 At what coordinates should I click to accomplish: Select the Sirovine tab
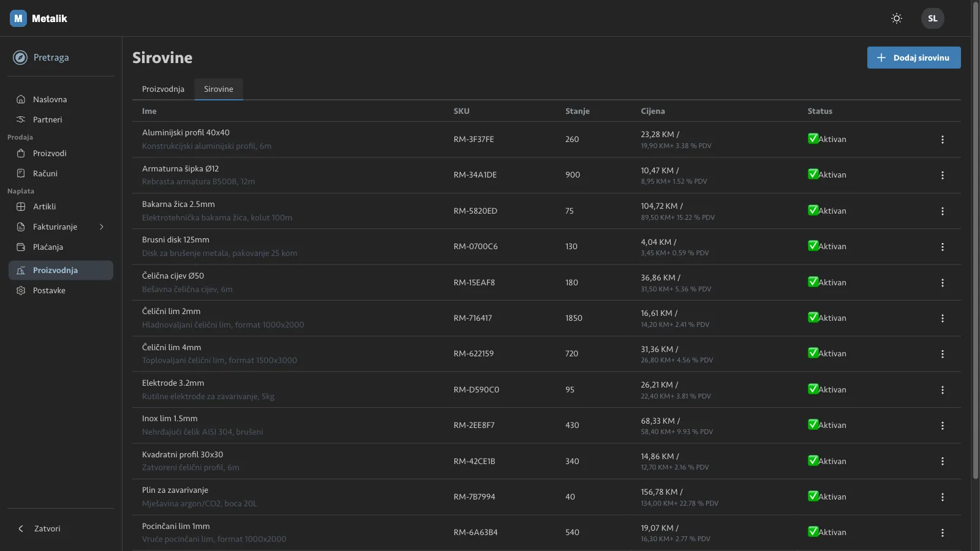pos(219,89)
